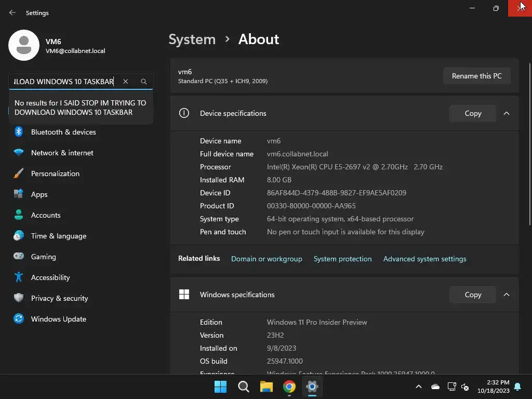Click the Network wifi icon in sidebar

pos(19,152)
